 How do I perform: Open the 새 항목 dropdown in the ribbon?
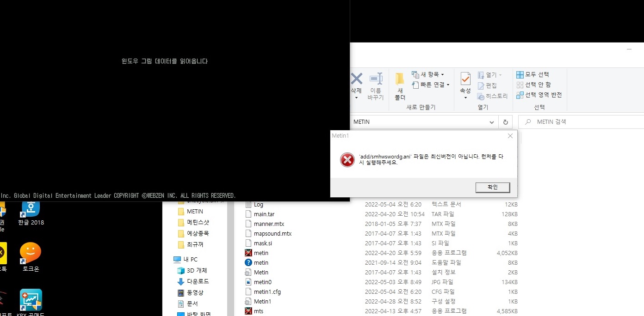pyautogui.click(x=428, y=74)
